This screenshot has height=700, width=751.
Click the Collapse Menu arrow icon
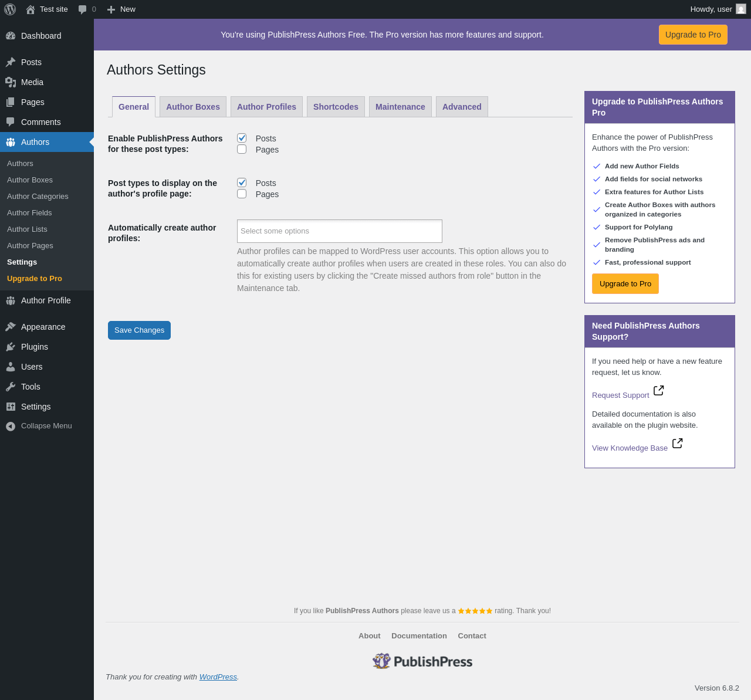[11, 427]
